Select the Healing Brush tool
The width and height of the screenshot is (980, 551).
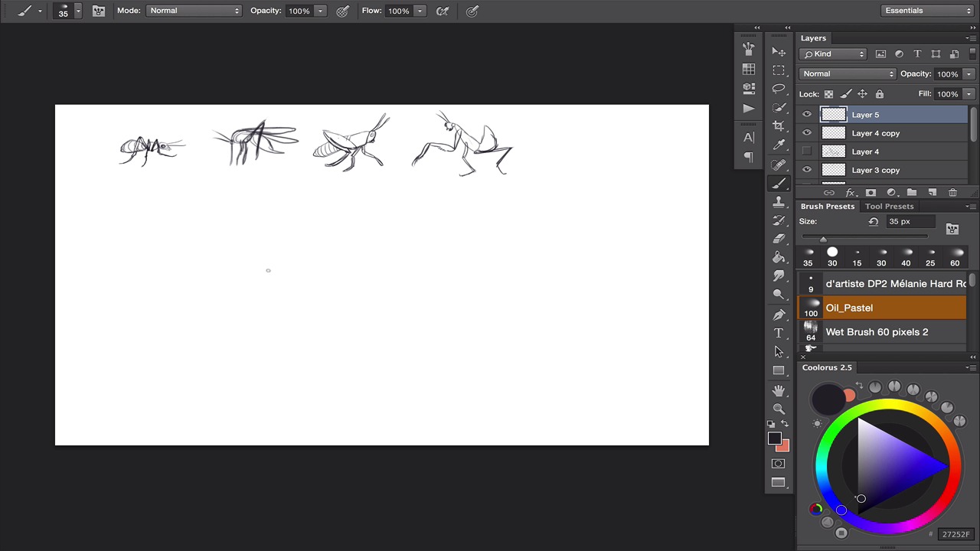coord(779,165)
